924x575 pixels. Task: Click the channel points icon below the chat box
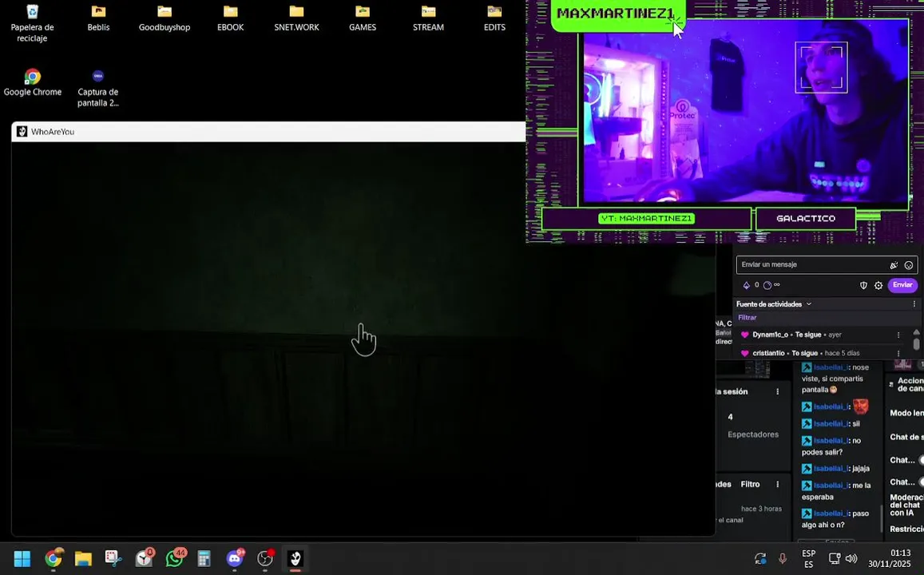767,285
